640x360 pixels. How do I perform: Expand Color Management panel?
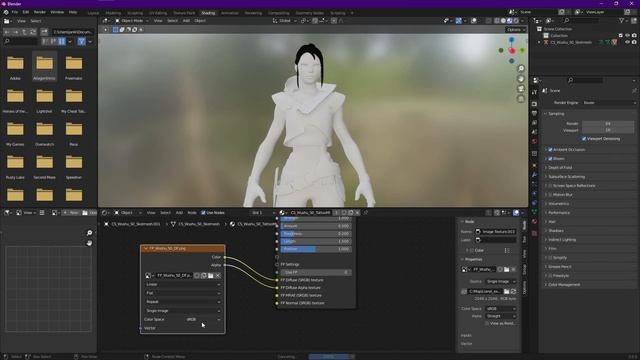[564, 284]
